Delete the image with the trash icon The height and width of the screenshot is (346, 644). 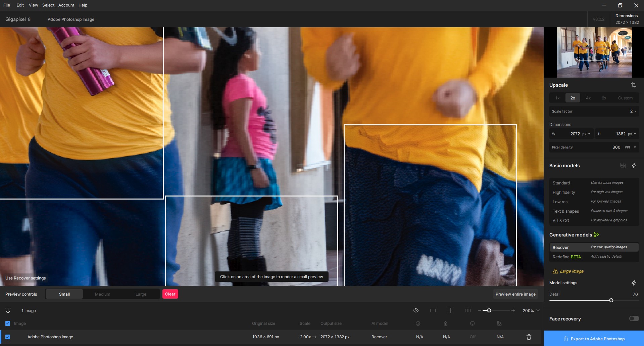coord(529,337)
